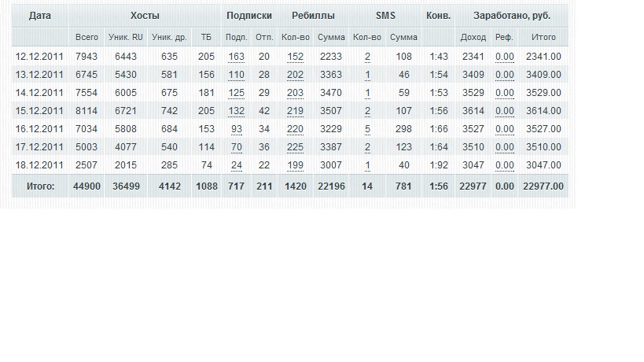Click the Дата column header
This screenshot has height=362, width=644.
40,16
